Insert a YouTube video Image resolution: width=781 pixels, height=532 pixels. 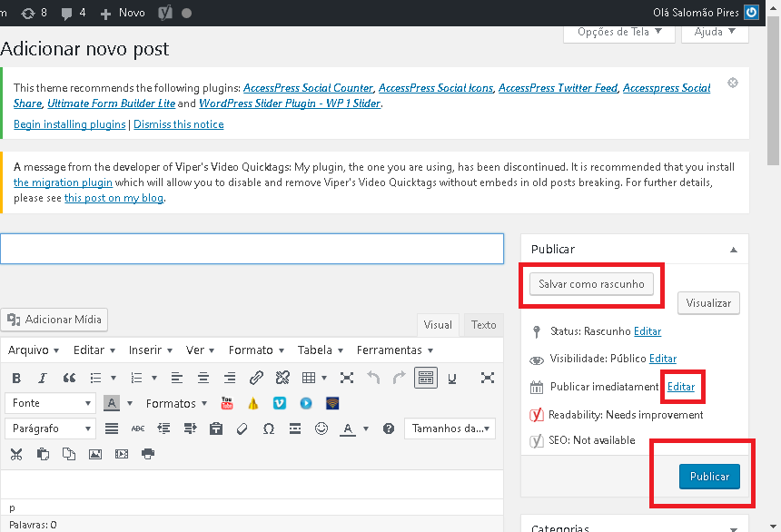coord(227,403)
